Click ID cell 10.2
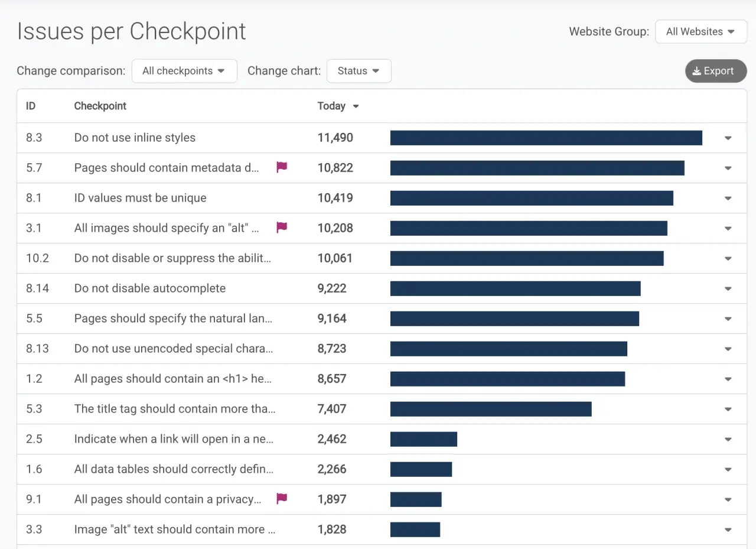Viewport: 756px width, 549px height. click(37, 258)
